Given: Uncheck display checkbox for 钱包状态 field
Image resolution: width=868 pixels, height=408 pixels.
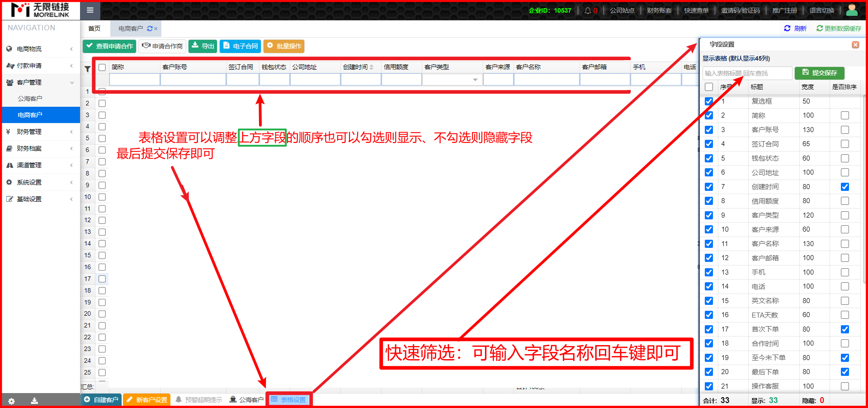Looking at the screenshot, I should [x=709, y=158].
